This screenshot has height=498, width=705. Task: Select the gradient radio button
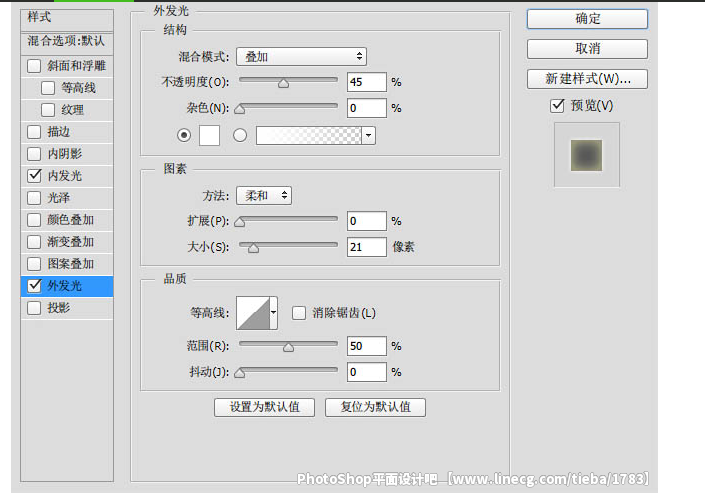tap(240, 135)
